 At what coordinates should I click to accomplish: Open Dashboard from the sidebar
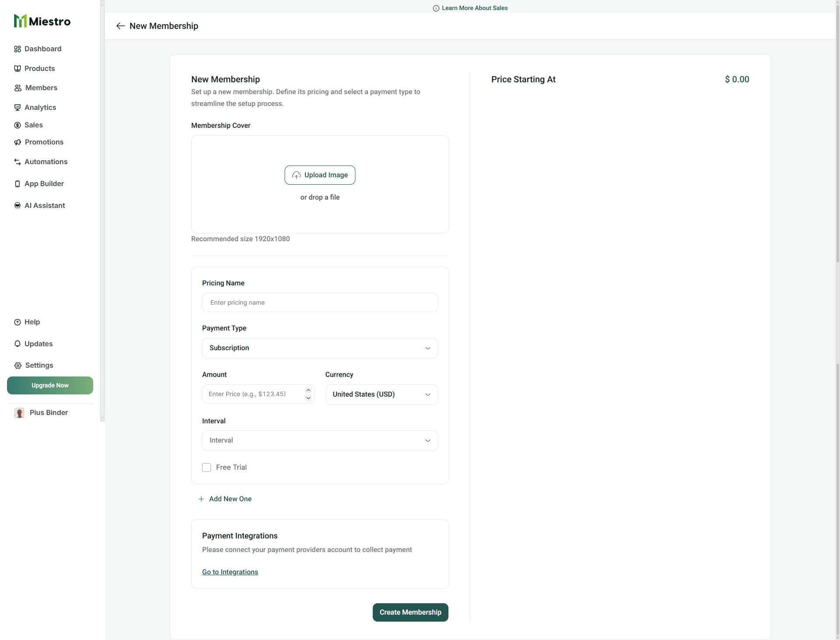coord(42,49)
